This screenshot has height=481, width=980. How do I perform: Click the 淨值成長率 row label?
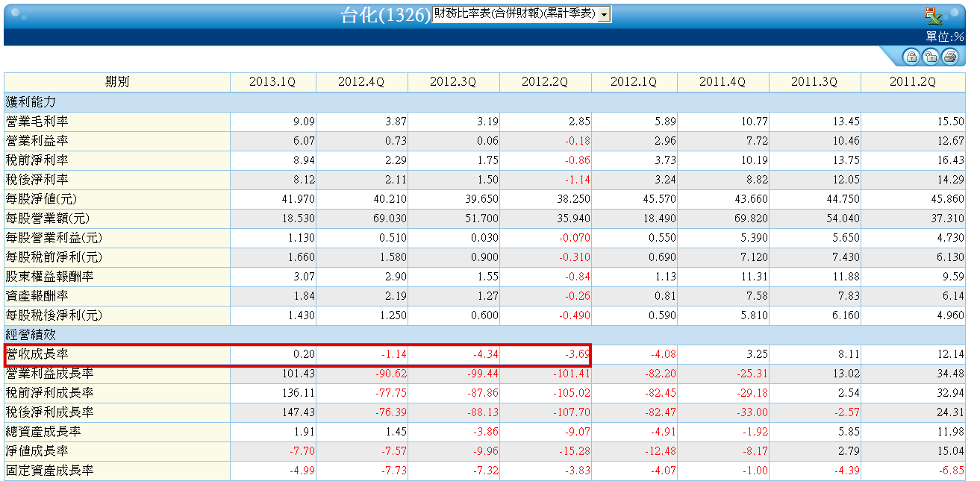tap(37, 451)
